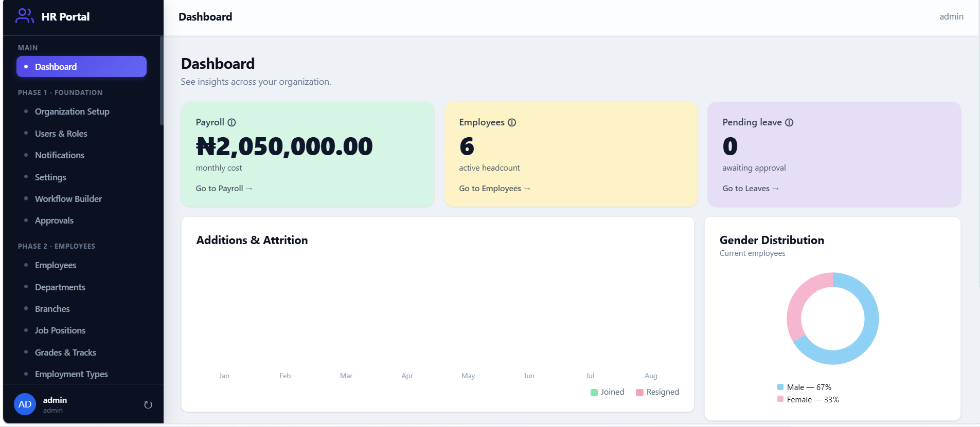The image size is (980, 427).
Task: Click the Pending leave info icon
Action: [789, 122]
